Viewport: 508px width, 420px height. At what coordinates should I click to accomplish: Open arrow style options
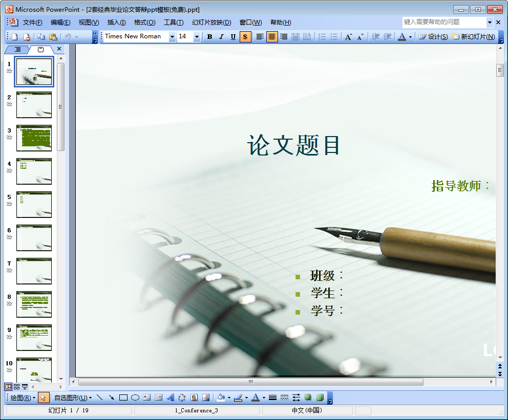(x=296, y=397)
